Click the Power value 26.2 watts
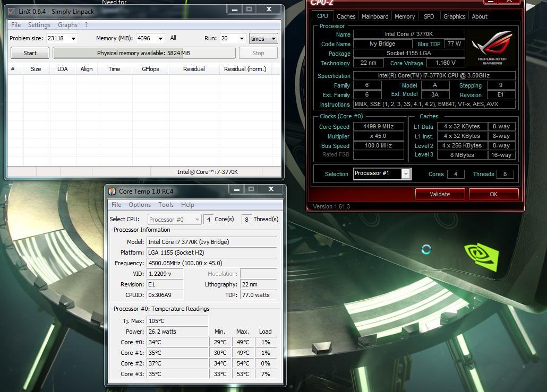Screen dimensions: 547x392 (x=177, y=332)
